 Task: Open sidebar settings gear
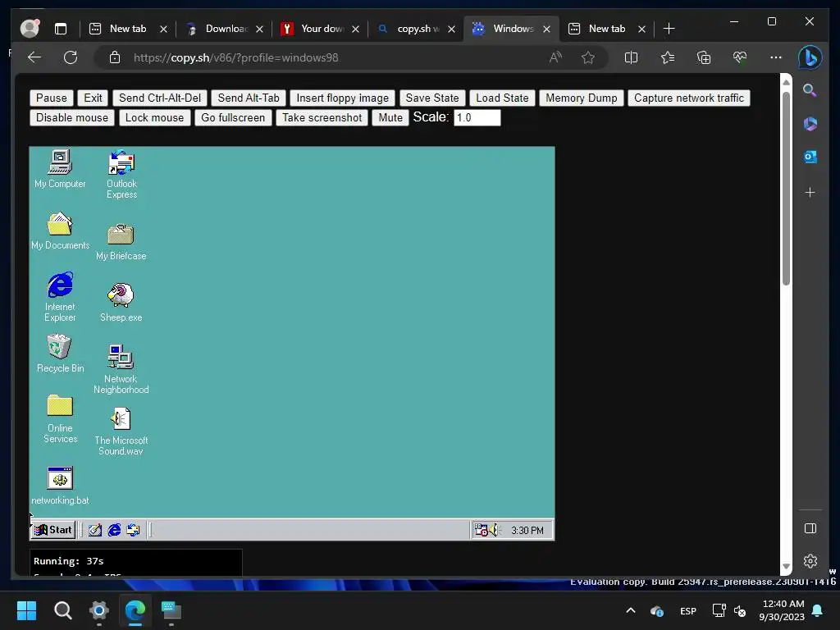point(810,561)
